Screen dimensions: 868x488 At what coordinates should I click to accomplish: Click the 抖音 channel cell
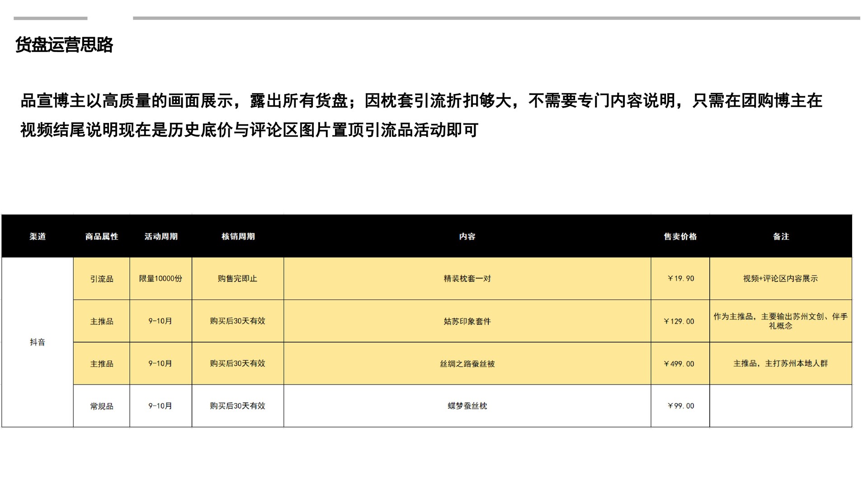(x=38, y=342)
